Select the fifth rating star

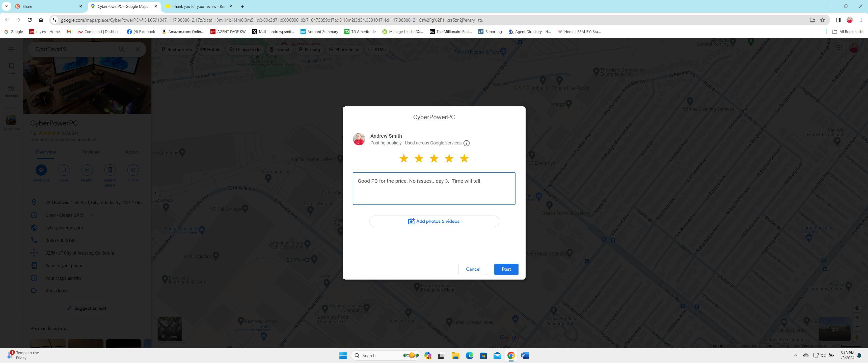(x=464, y=159)
